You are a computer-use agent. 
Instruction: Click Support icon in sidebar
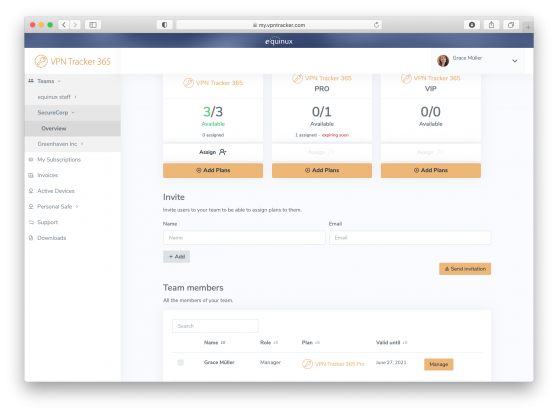tap(31, 222)
